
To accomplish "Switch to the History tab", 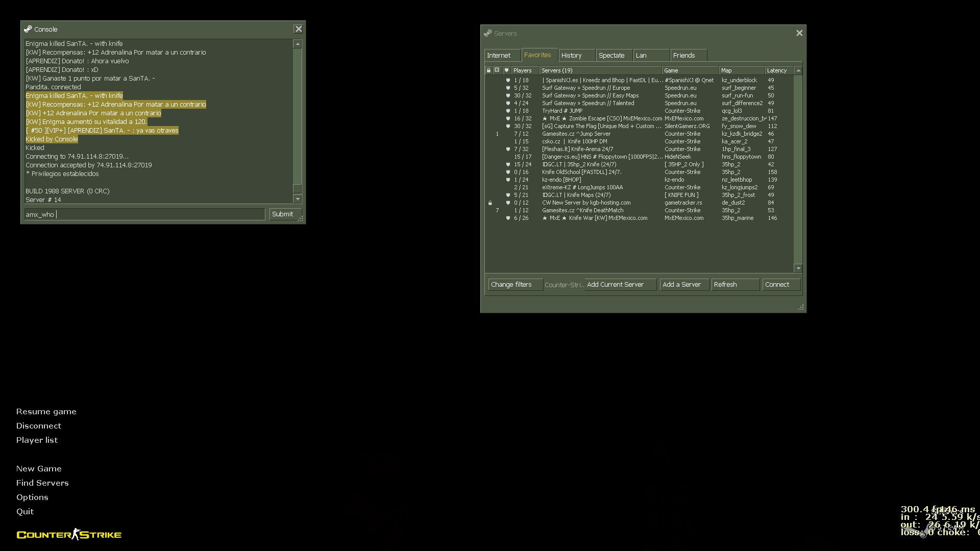I will (577, 55).
